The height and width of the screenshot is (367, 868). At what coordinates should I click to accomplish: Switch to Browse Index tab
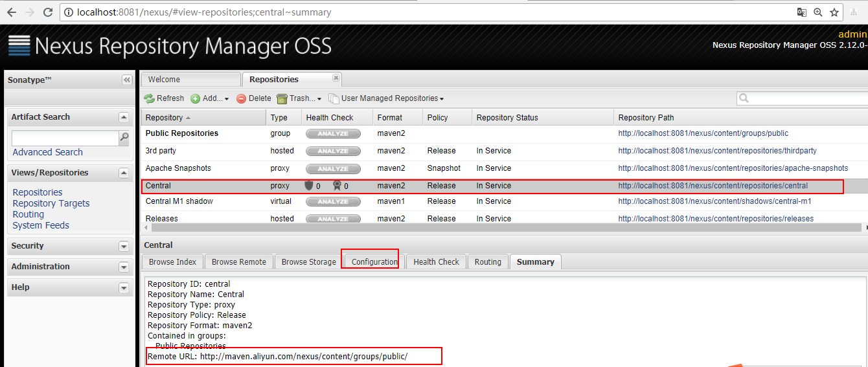pyautogui.click(x=173, y=261)
